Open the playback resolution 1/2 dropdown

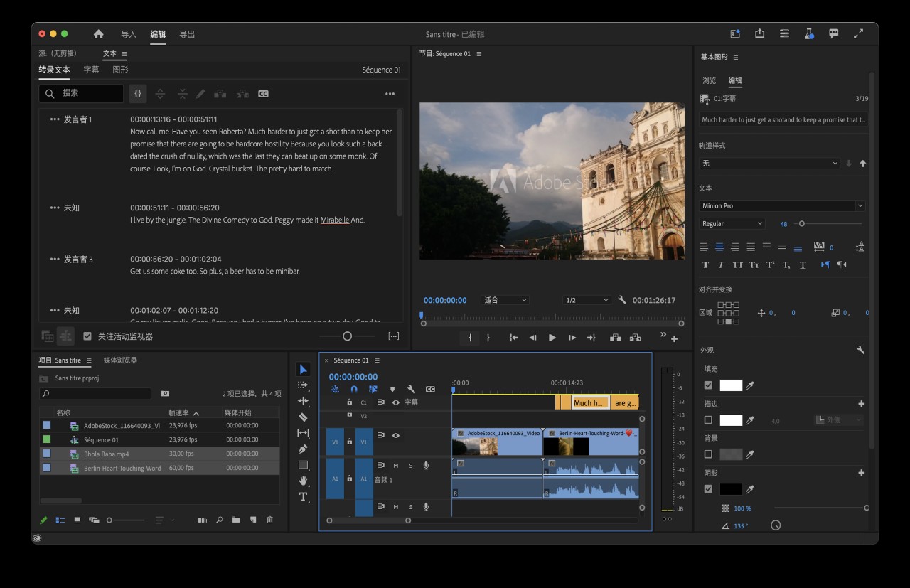(x=587, y=300)
